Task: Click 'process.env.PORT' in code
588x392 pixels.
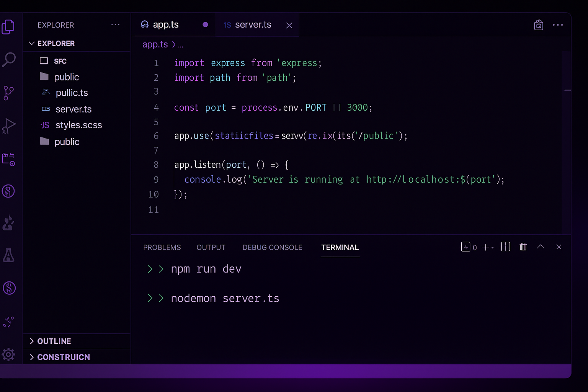Action: [x=284, y=108]
